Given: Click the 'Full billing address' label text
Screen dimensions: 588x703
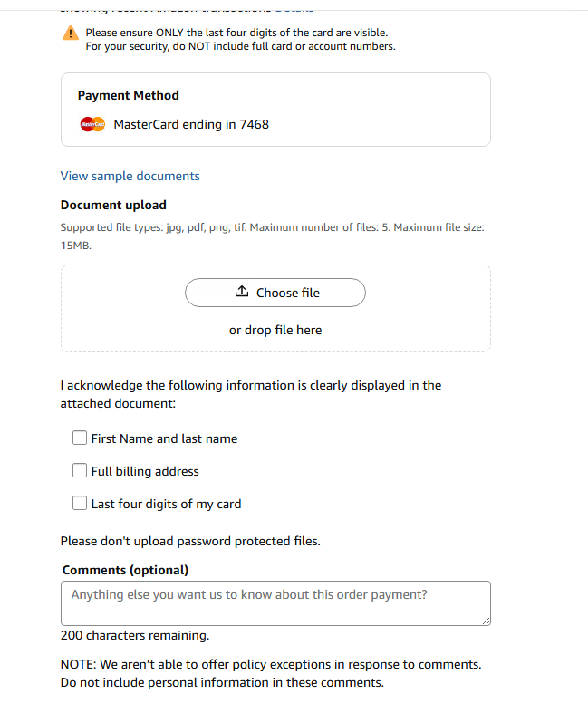Looking at the screenshot, I should tap(145, 471).
